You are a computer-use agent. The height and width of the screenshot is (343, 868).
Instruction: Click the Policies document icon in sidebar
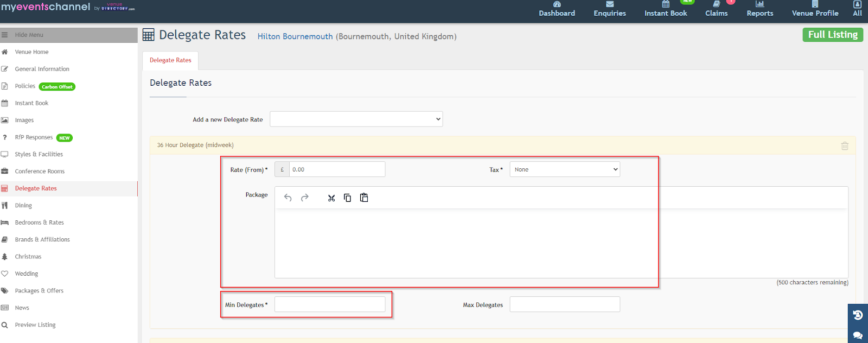pos(4,86)
